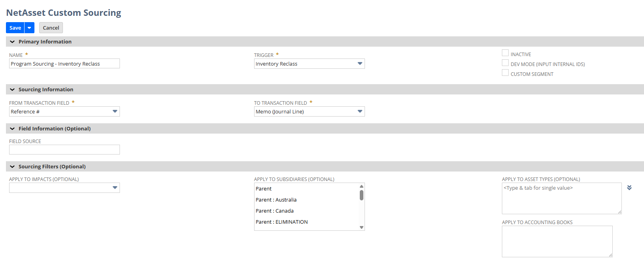
Task: Check Dev Mode (Input Internal IDs)
Action: [x=505, y=63]
